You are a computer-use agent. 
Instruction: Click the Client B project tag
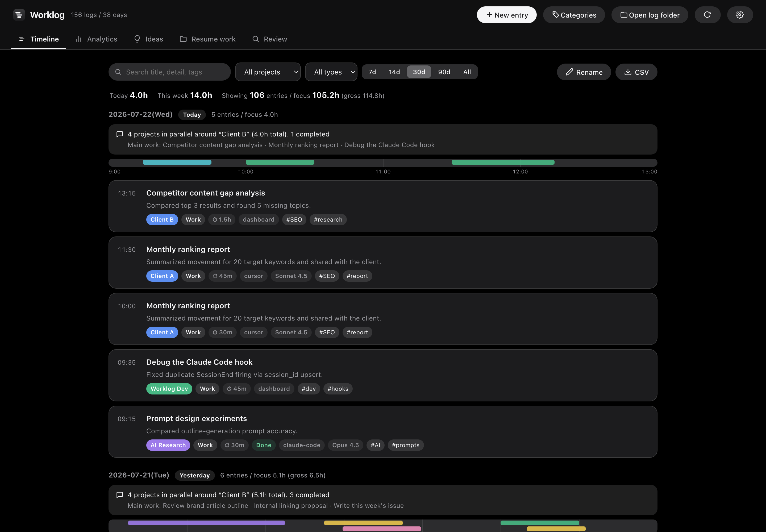pyautogui.click(x=162, y=220)
